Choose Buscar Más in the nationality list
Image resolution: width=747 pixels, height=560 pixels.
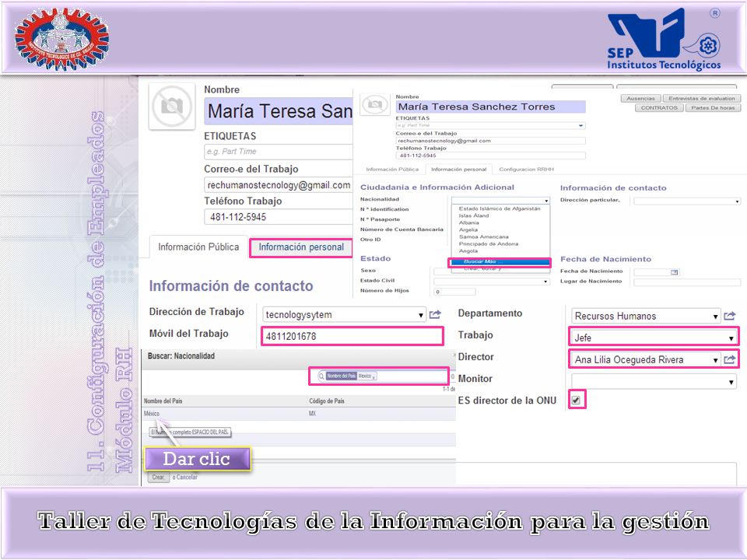(x=500, y=261)
